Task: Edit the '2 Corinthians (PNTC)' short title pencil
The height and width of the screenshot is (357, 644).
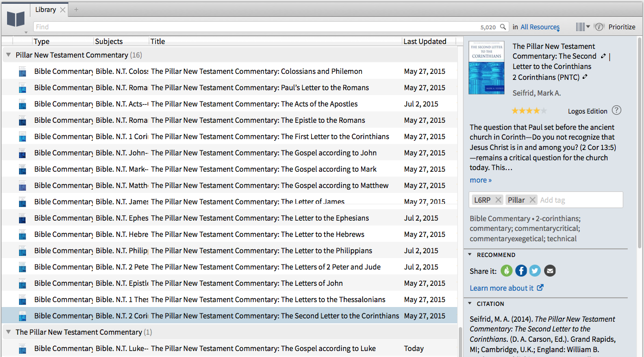Action: 585,77
